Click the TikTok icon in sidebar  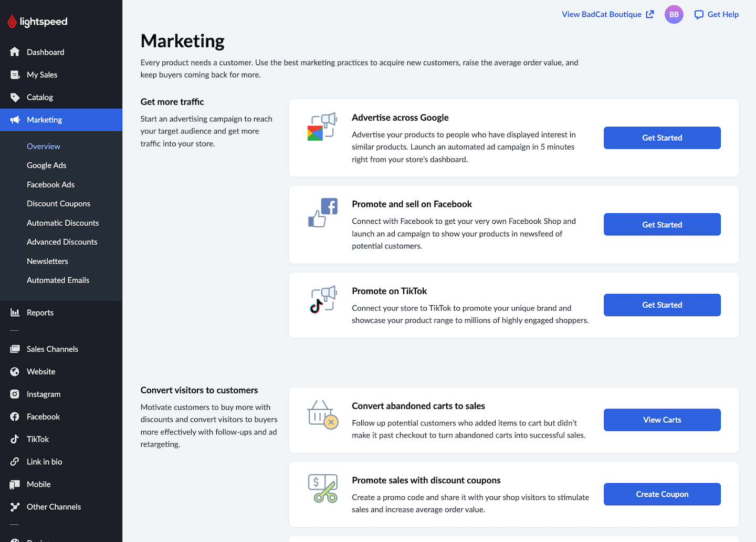[x=15, y=439]
